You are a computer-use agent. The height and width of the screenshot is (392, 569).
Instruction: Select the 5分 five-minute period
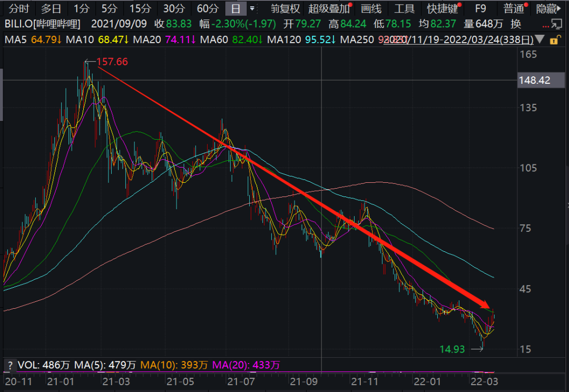click(x=109, y=8)
